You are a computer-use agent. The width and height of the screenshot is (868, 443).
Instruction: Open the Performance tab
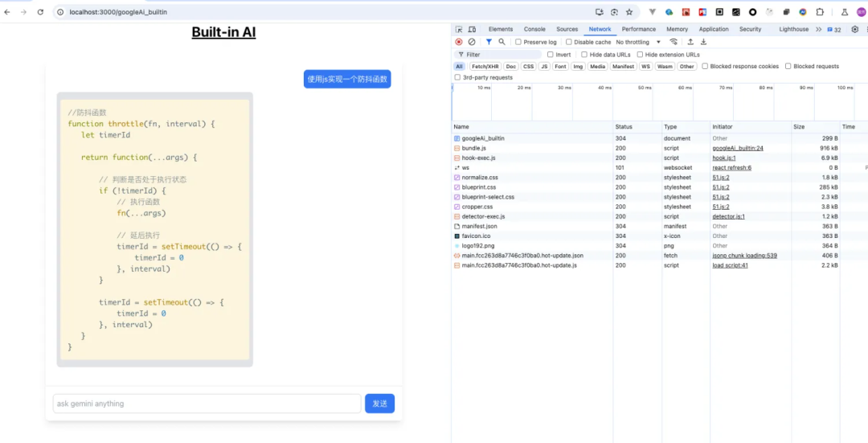(x=639, y=29)
